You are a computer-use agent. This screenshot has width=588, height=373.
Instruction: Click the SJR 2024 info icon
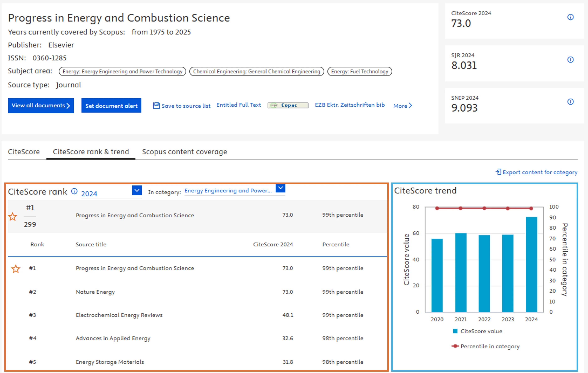point(570,60)
